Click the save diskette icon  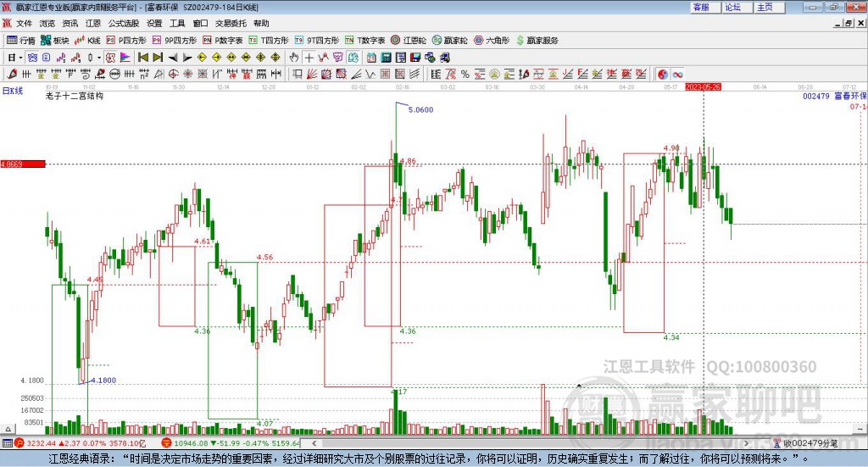[415, 58]
